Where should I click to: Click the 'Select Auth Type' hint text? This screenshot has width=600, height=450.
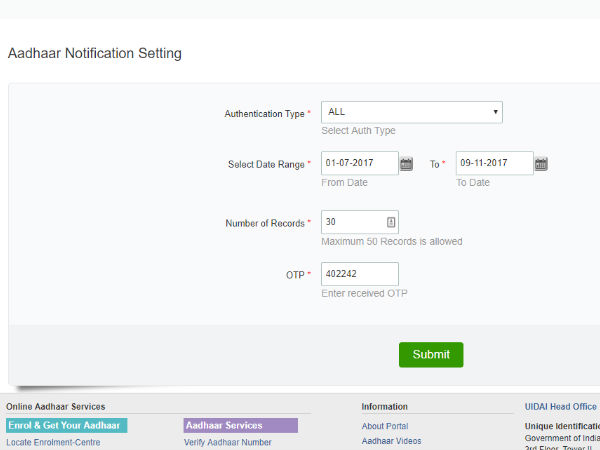(358, 130)
